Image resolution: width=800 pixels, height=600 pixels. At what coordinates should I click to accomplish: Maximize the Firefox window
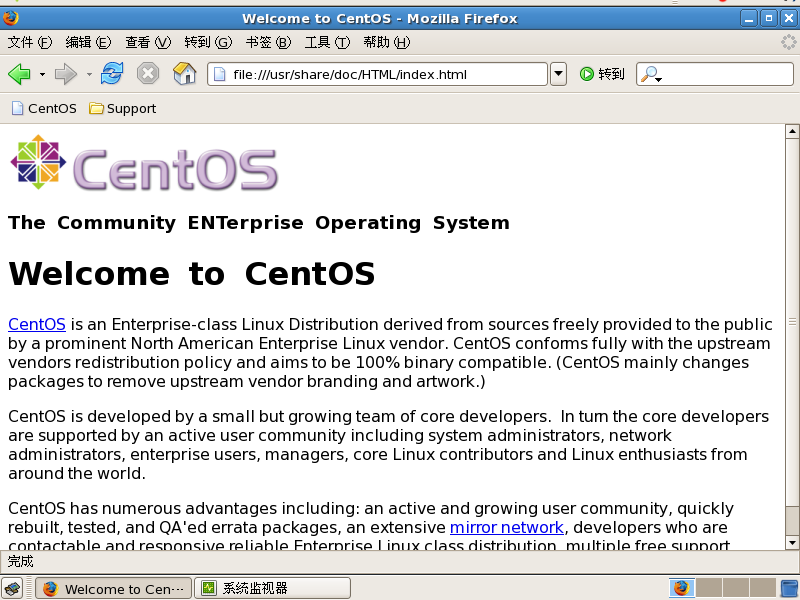[769, 19]
